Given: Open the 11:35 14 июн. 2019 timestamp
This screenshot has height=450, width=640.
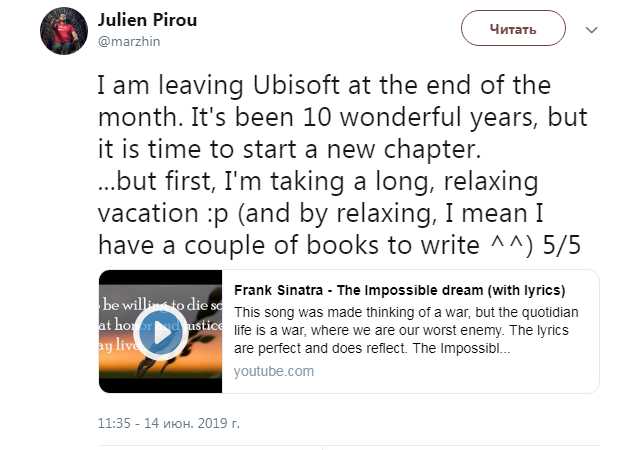Looking at the screenshot, I should point(169,424).
